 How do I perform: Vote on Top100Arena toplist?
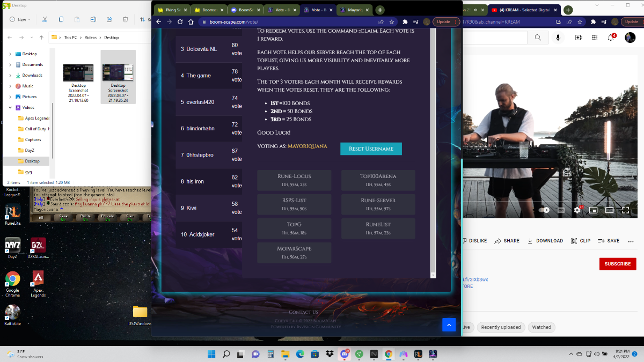point(378,180)
